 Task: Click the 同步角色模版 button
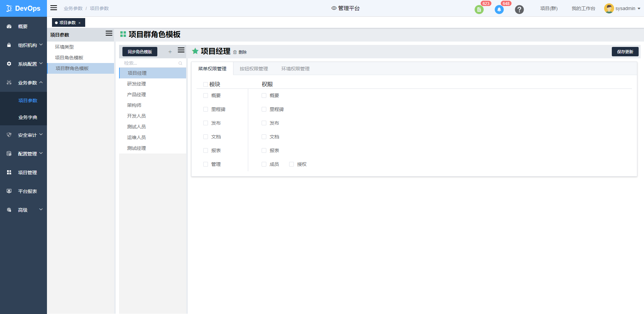pyautogui.click(x=140, y=52)
